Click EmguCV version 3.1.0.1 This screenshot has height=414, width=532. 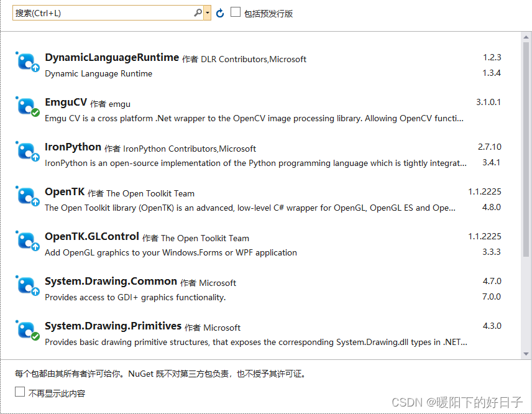tap(488, 102)
